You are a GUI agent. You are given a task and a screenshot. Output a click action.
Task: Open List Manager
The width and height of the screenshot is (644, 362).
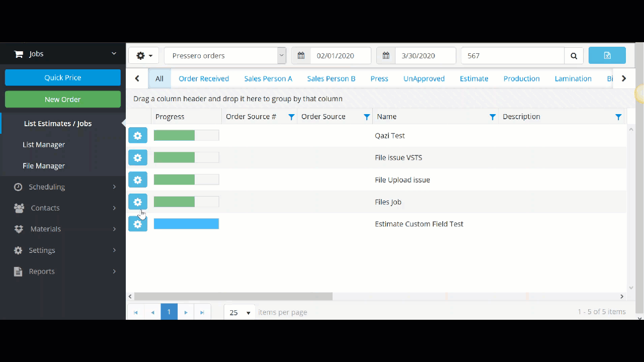coord(44,145)
